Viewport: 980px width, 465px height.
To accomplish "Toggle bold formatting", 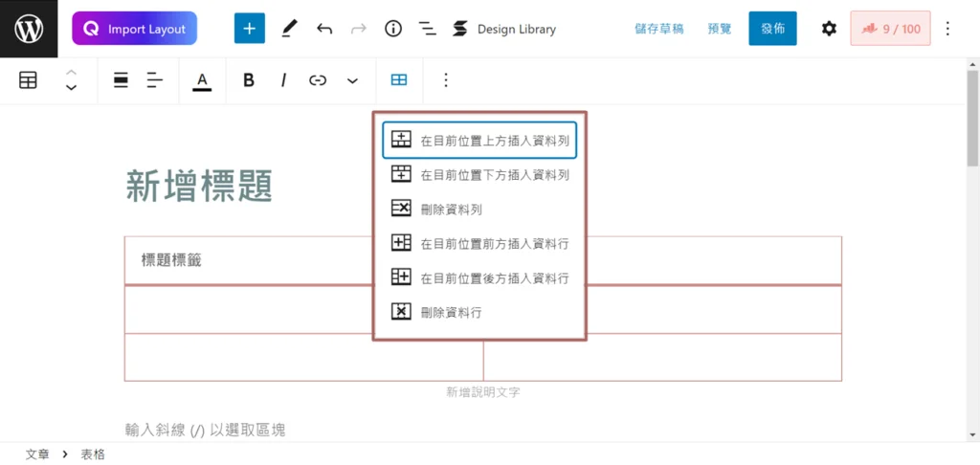I will [x=249, y=80].
